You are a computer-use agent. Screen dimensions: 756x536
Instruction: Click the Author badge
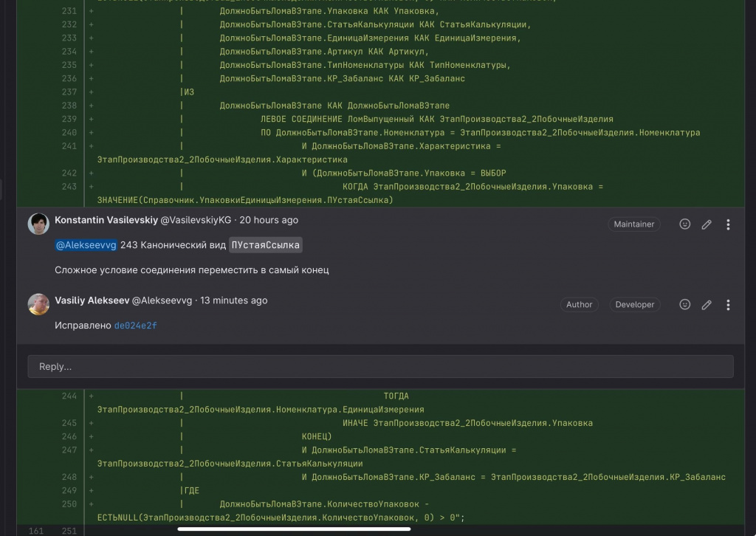point(580,304)
